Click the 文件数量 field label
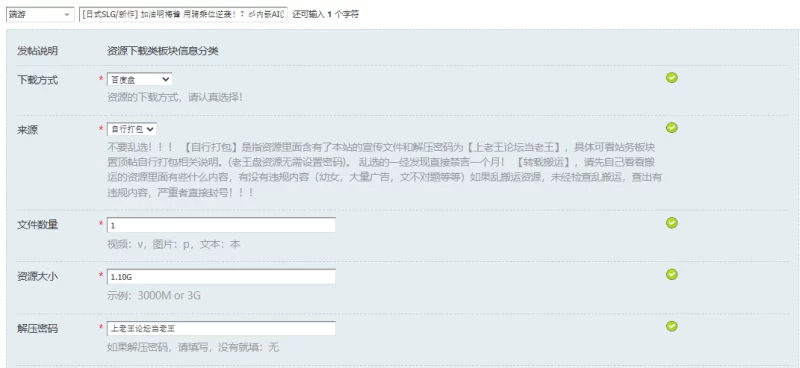The height and width of the screenshot is (368, 800). (38, 225)
